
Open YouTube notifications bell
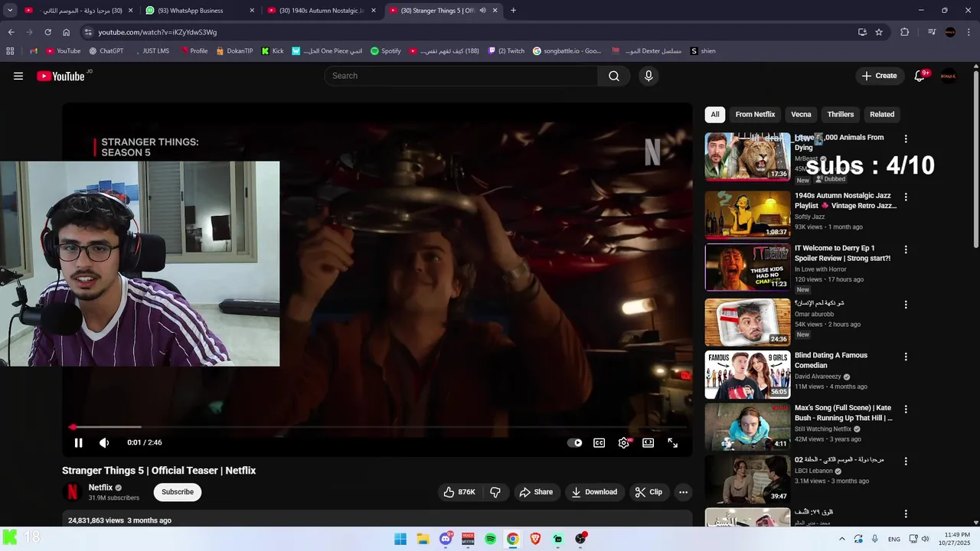click(920, 76)
